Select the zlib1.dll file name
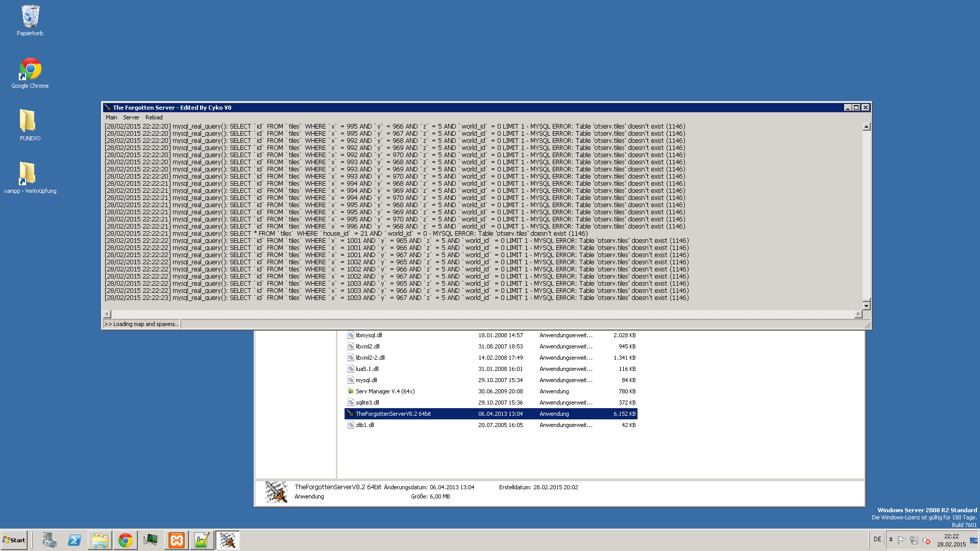The image size is (980, 551). tap(365, 425)
